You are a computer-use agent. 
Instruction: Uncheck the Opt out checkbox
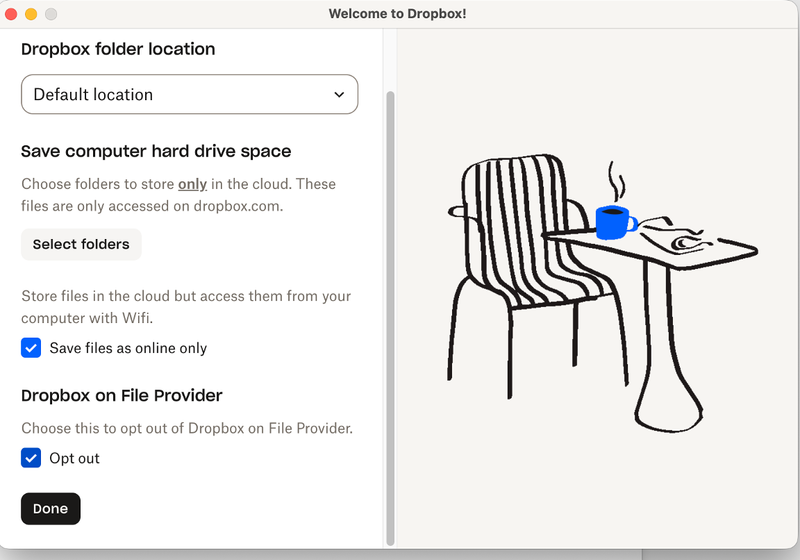pos(31,458)
